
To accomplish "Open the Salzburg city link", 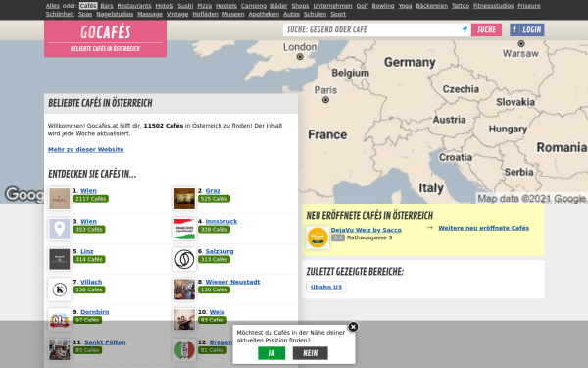I will click(x=220, y=251).
